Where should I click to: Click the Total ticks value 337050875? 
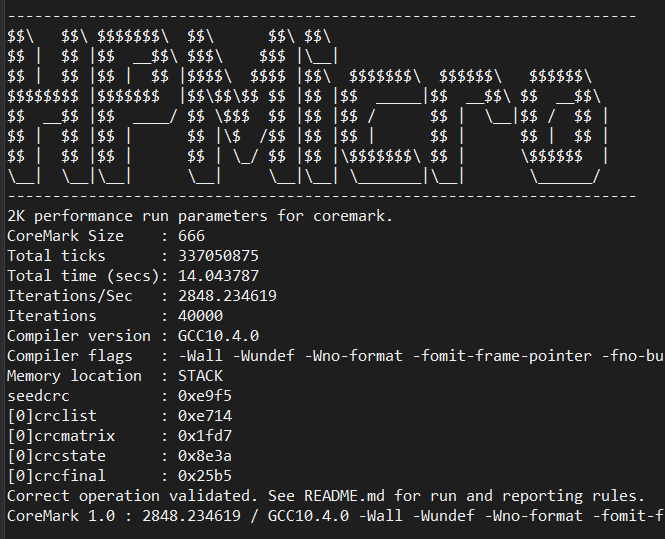click(218, 256)
